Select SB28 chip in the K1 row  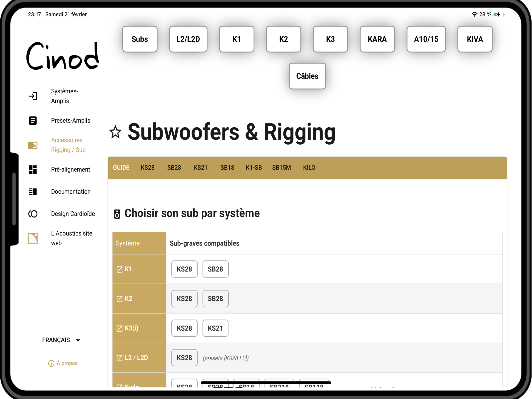point(216,269)
